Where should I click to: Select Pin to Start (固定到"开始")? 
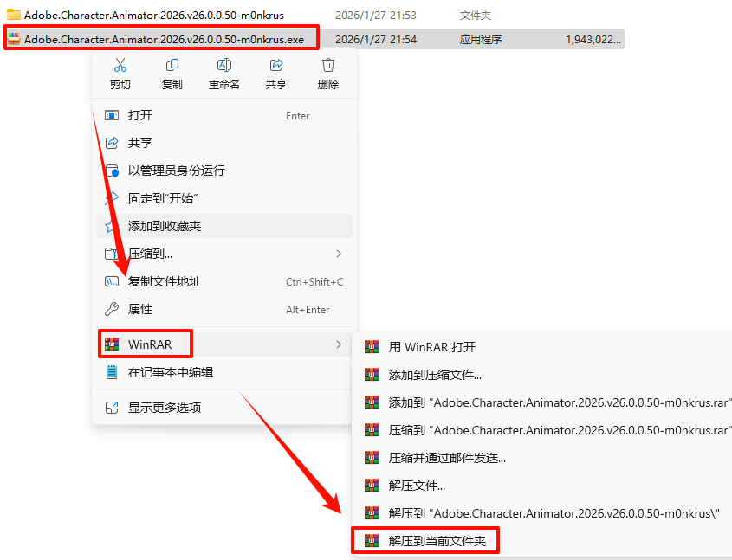pos(224,198)
